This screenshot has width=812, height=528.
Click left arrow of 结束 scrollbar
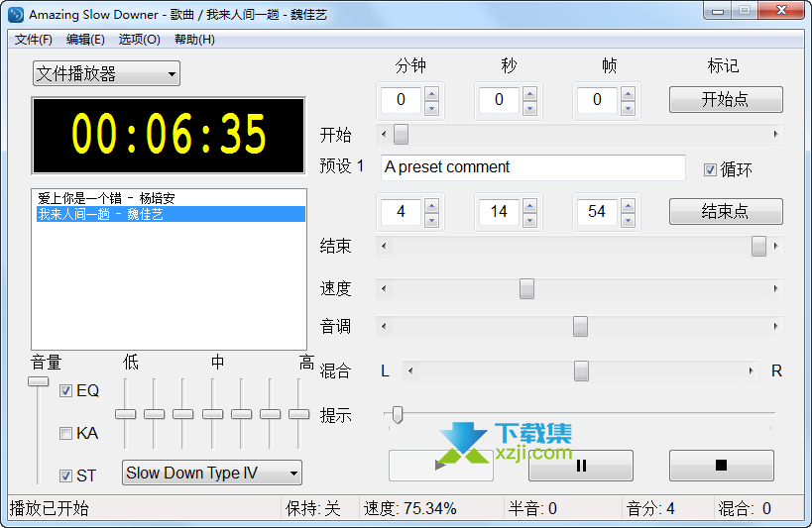[x=384, y=246]
